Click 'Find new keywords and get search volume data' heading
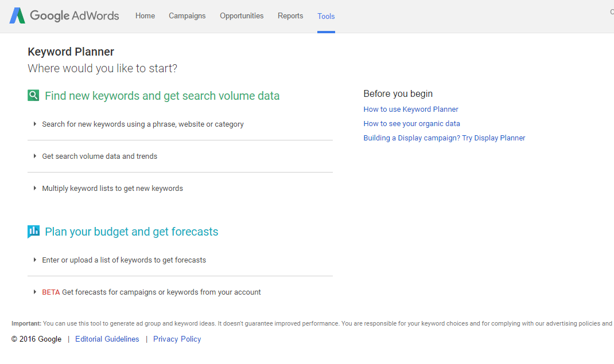This screenshot has height=364, width=614. coord(162,96)
